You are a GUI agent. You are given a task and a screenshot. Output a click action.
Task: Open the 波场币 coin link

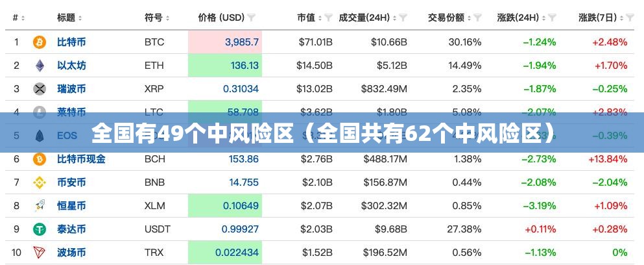pos(71,252)
